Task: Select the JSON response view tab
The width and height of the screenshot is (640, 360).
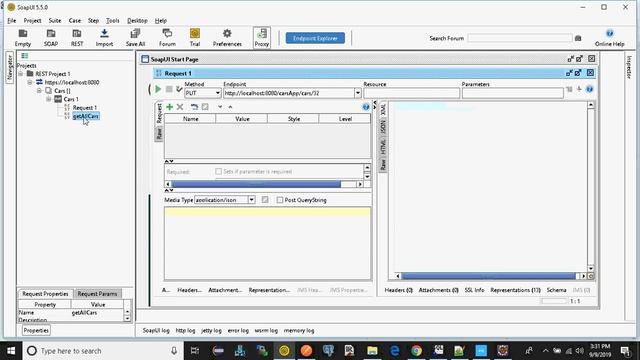Action: pos(383,127)
